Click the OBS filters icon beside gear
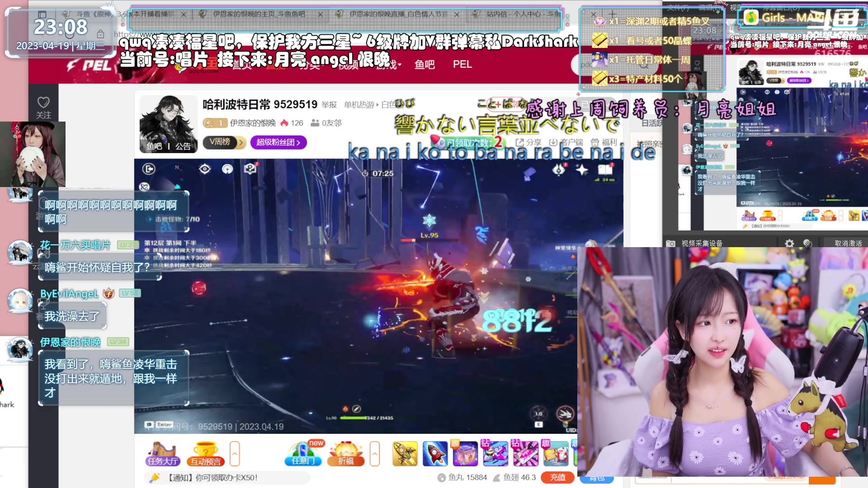868x488 pixels. point(808,244)
